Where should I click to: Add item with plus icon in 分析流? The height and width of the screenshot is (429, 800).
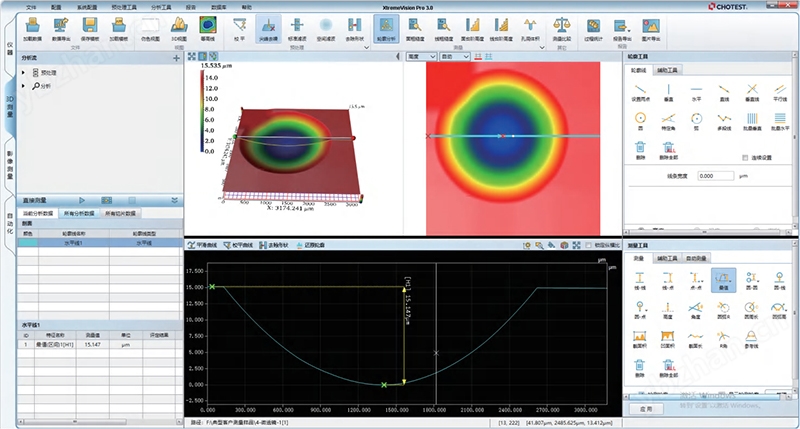click(x=176, y=58)
